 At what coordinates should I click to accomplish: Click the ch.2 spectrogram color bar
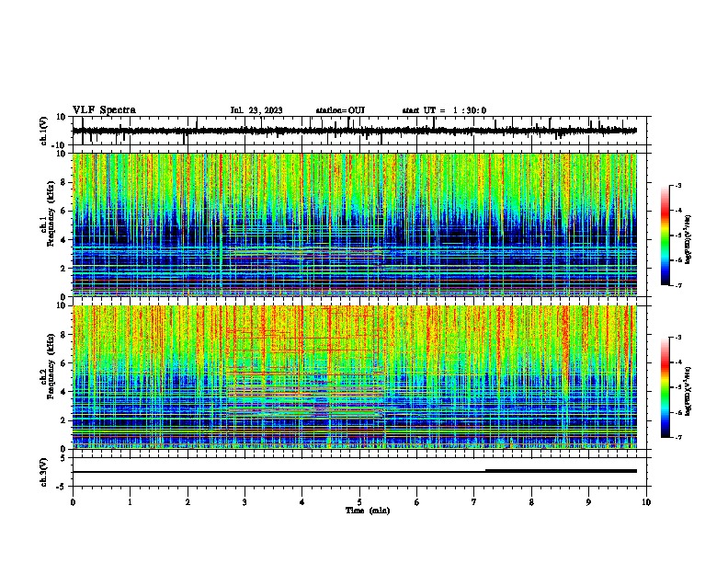(x=665, y=387)
